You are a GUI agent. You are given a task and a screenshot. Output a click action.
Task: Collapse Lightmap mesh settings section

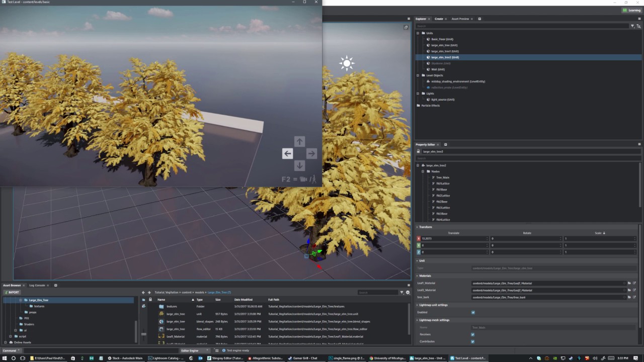(x=417, y=320)
